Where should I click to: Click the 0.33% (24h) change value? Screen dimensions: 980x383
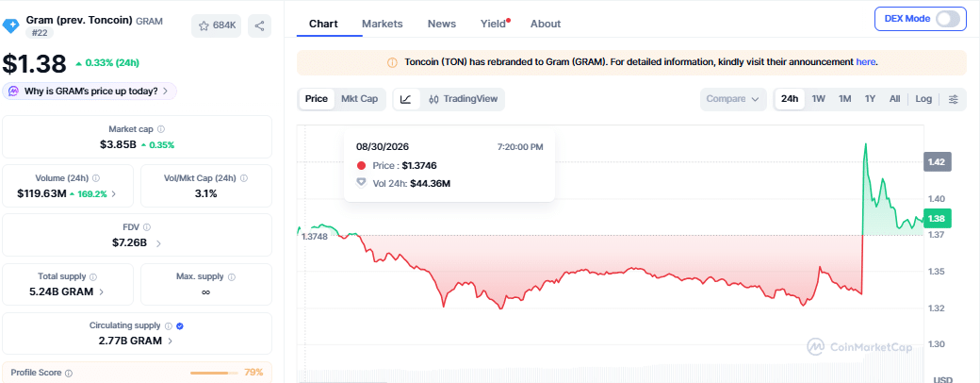107,63
